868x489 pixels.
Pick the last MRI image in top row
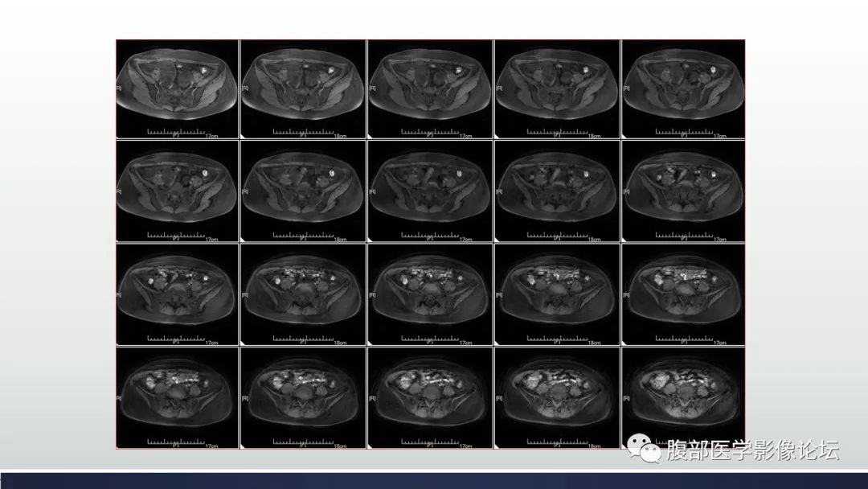point(682,88)
